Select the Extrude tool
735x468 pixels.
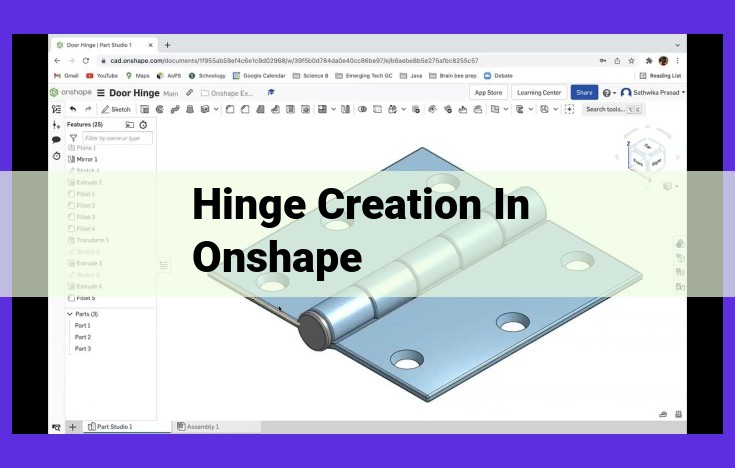click(x=145, y=109)
